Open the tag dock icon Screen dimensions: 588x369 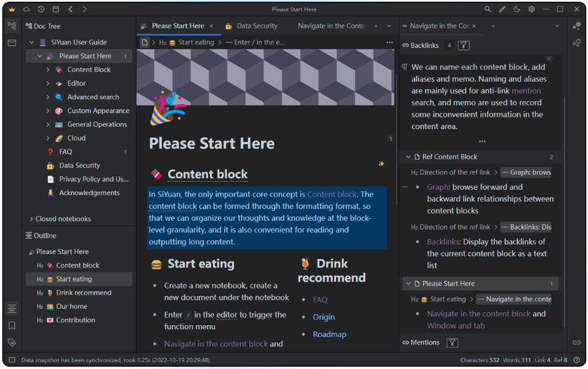pyautogui.click(x=12, y=342)
